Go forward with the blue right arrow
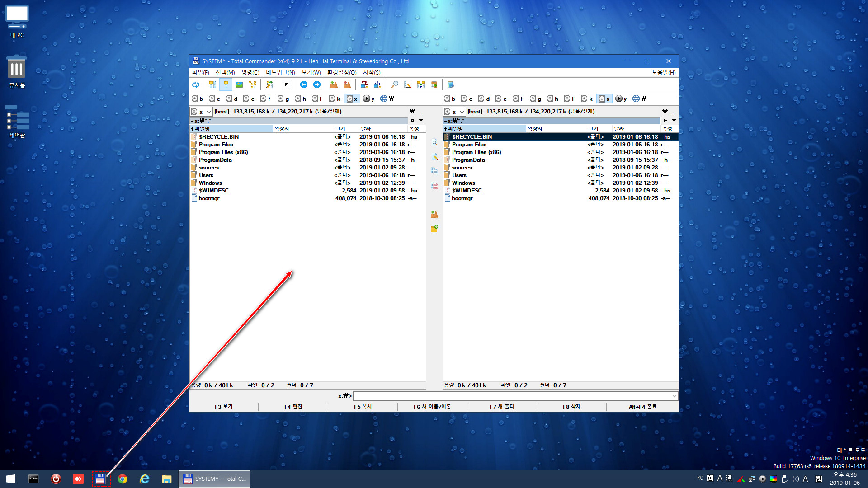This screenshot has width=868, height=488. (317, 84)
